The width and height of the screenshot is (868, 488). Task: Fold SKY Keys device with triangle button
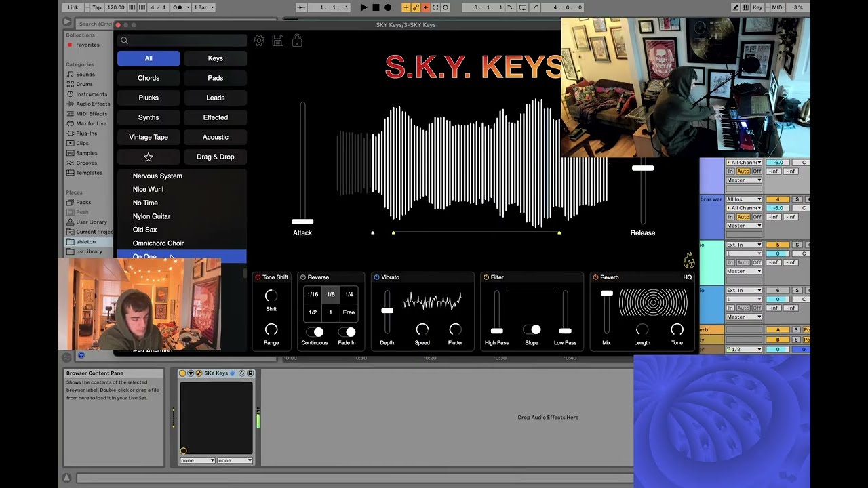pos(191,373)
